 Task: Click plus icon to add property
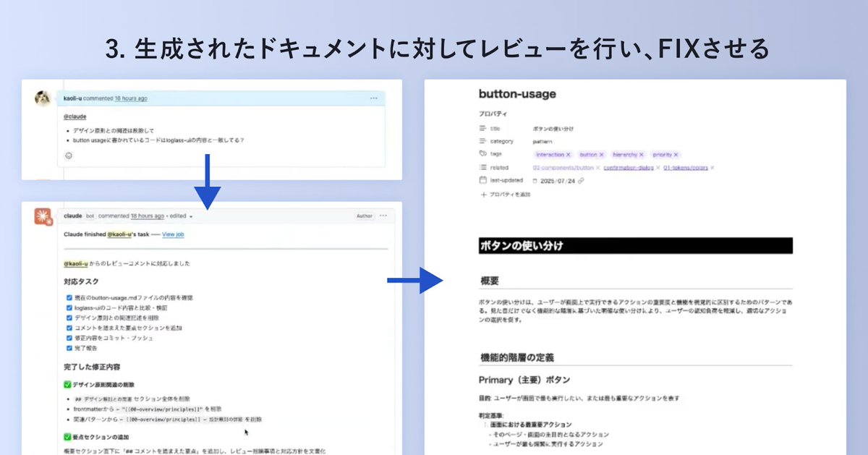[483, 195]
